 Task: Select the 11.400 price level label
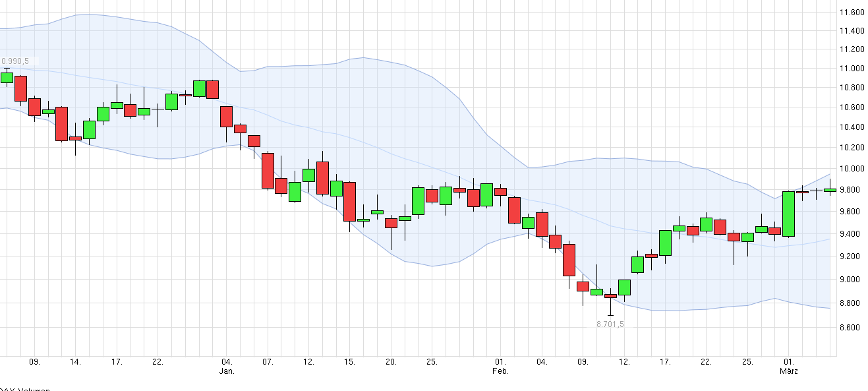[852, 31]
